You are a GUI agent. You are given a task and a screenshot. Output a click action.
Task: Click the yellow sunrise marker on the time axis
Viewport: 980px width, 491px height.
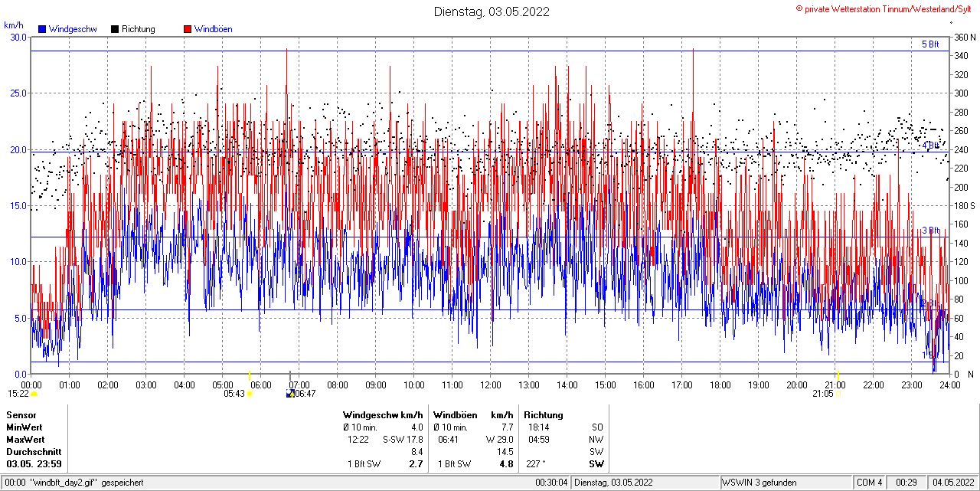(250, 375)
